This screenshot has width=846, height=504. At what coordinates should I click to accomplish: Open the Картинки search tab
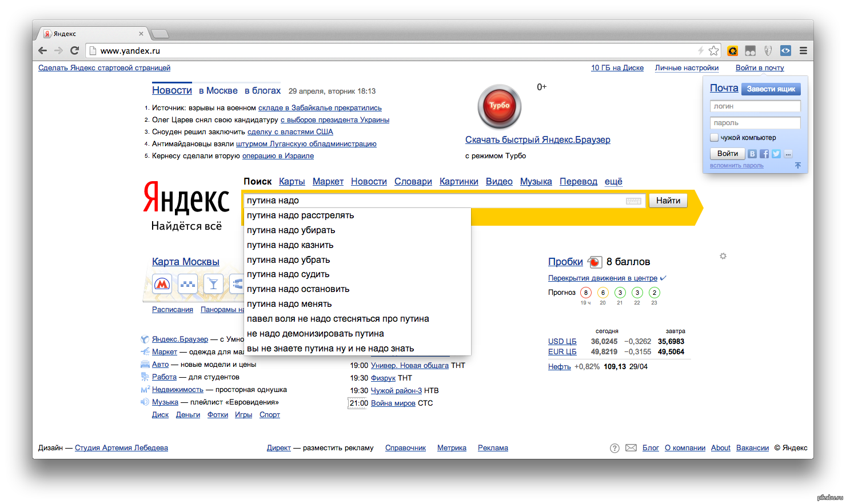coord(459,181)
